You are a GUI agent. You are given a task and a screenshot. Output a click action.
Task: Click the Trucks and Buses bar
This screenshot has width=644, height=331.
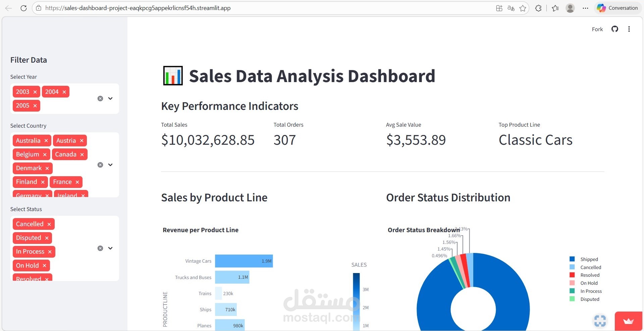pyautogui.click(x=232, y=277)
